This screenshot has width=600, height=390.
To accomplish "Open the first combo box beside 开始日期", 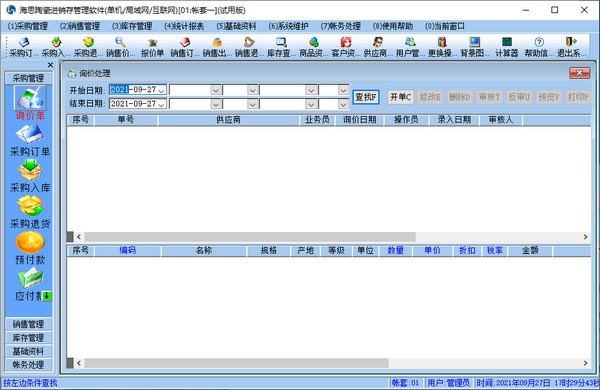I will point(195,90).
